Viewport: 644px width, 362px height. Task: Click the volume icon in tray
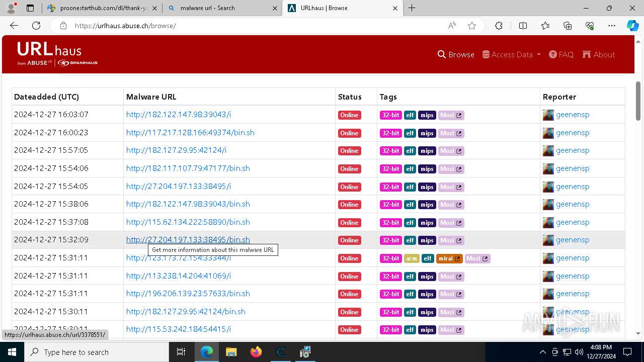[x=579, y=352]
